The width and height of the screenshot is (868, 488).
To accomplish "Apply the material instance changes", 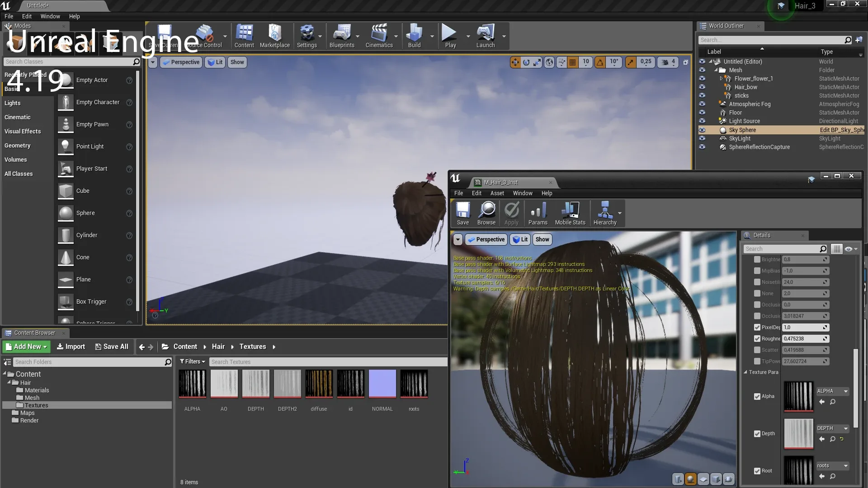I will tap(511, 213).
